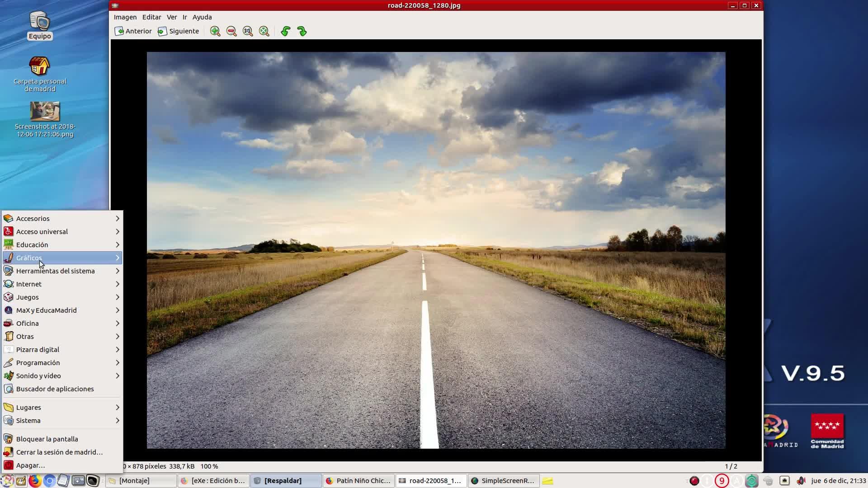
Task: Go to the Siguiente image
Action: (x=179, y=31)
